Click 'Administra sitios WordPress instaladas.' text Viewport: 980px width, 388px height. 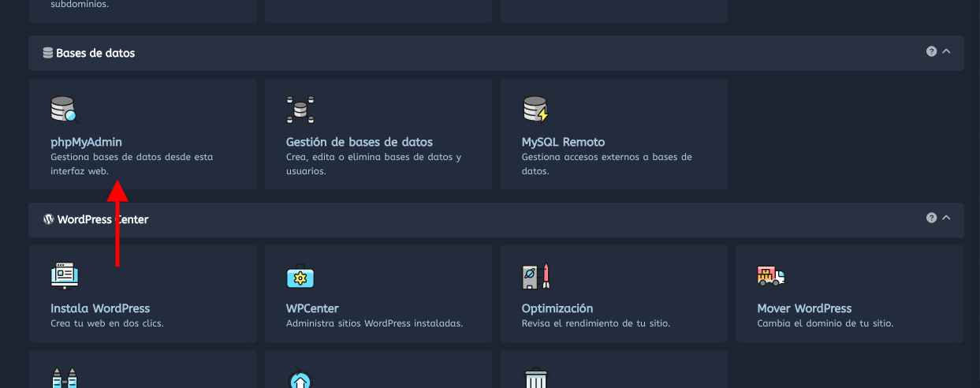click(374, 323)
